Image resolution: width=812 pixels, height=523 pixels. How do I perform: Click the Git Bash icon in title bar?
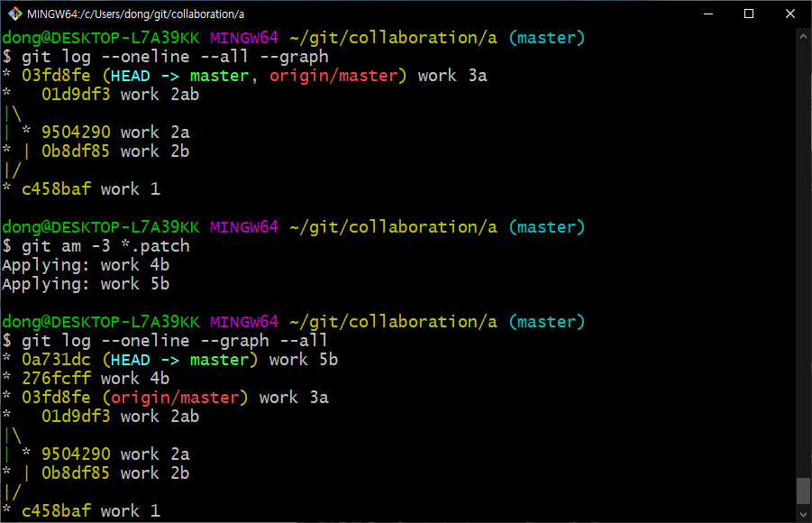(15, 14)
